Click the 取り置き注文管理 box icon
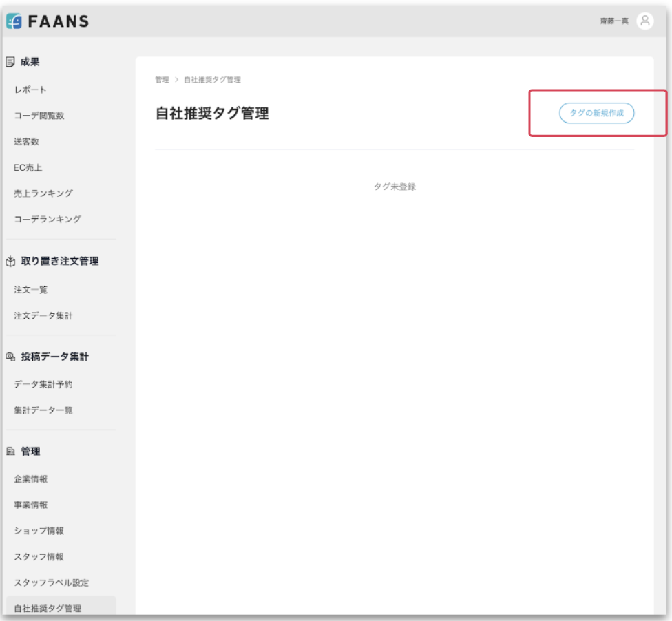672x621 pixels. [10, 262]
